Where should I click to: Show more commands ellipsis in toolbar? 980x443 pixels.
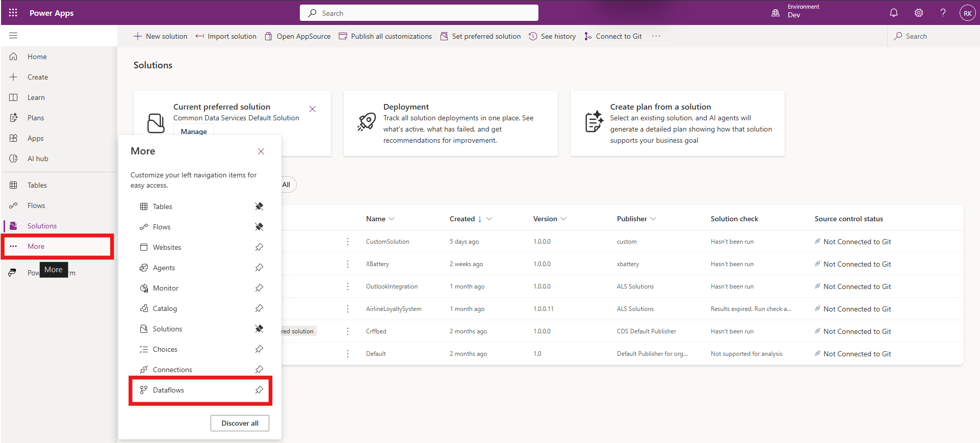coord(656,36)
